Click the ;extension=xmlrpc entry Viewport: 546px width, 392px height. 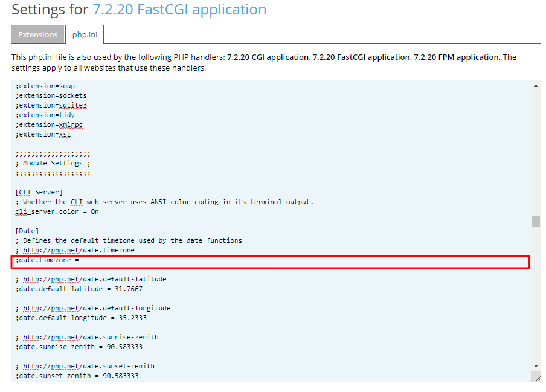(x=50, y=124)
